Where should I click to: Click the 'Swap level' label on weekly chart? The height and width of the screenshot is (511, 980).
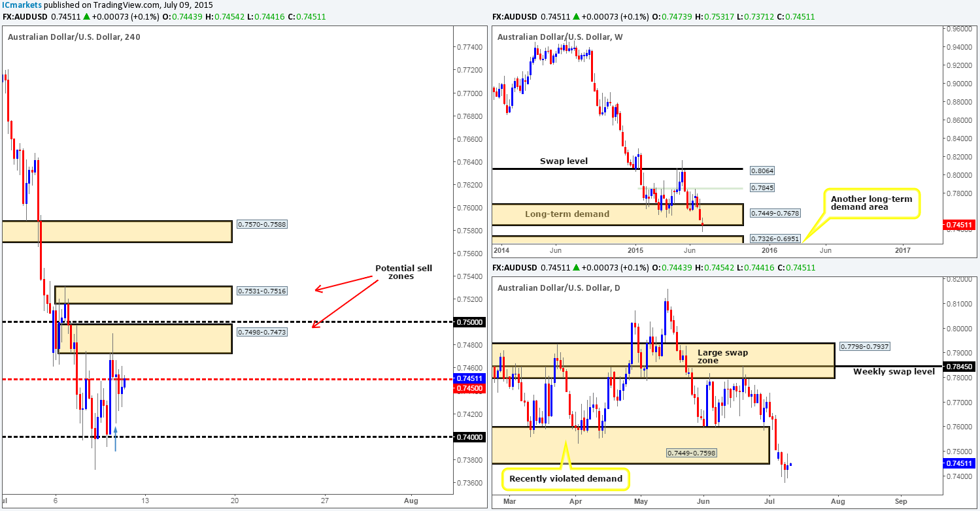pyautogui.click(x=563, y=161)
